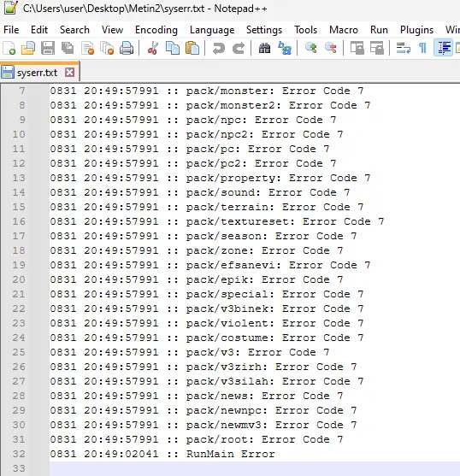Click the Close All documents icon
Viewport: 460px width, 476px height.
107,48
